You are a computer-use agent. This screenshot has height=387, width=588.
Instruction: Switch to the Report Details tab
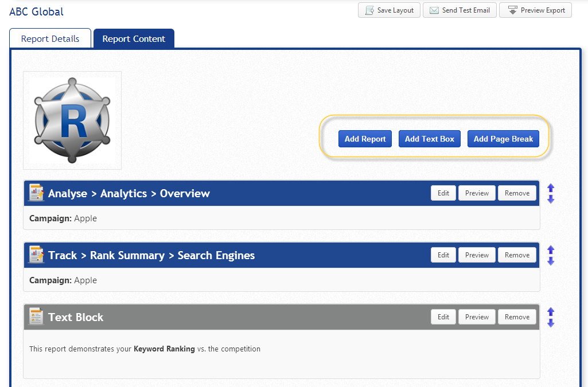pyautogui.click(x=50, y=39)
